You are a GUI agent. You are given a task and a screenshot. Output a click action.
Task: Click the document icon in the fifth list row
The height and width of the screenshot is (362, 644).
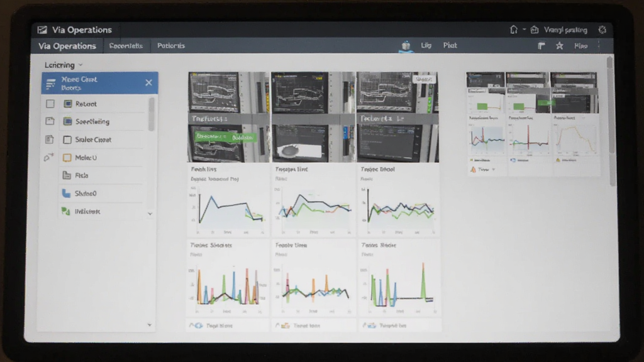pyautogui.click(x=67, y=175)
